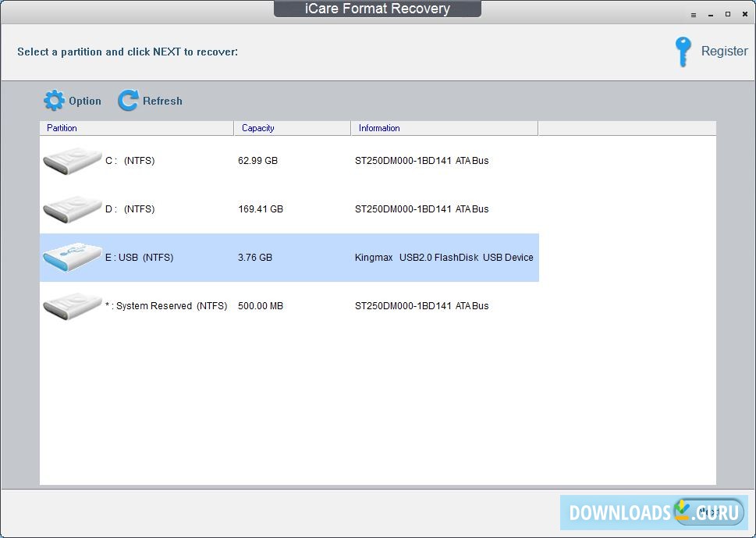Minimize the iCare Format Recovery window
Image resolution: width=756 pixels, height=538 pixels.
711,15
